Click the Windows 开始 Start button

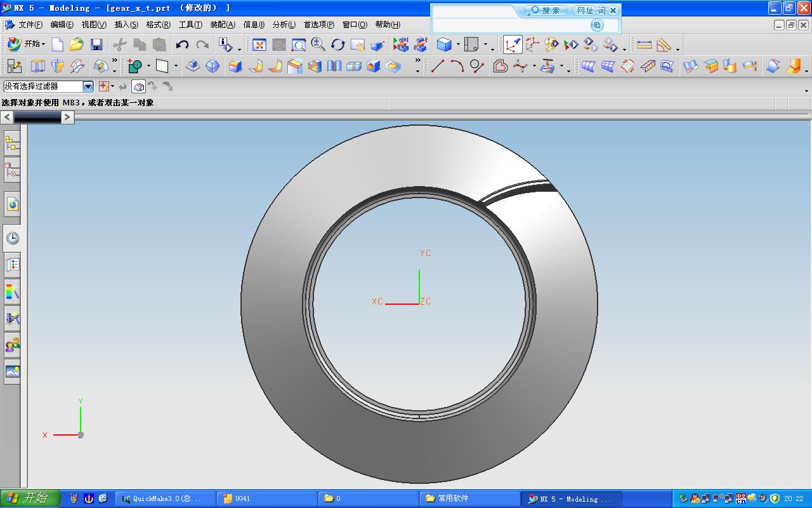tap(30, 498)
